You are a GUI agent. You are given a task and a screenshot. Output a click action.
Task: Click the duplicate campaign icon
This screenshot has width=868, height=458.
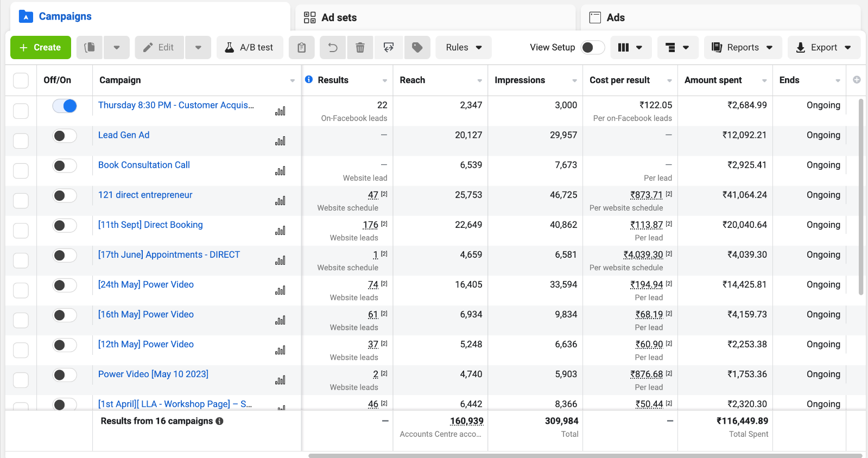tap(90, 48)
